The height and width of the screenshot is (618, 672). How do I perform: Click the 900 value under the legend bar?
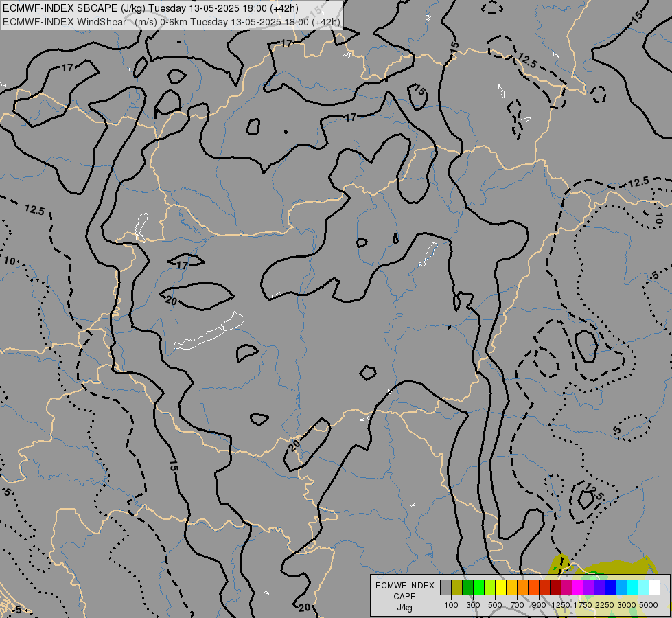pyautogui.click(x=539, y=605)
